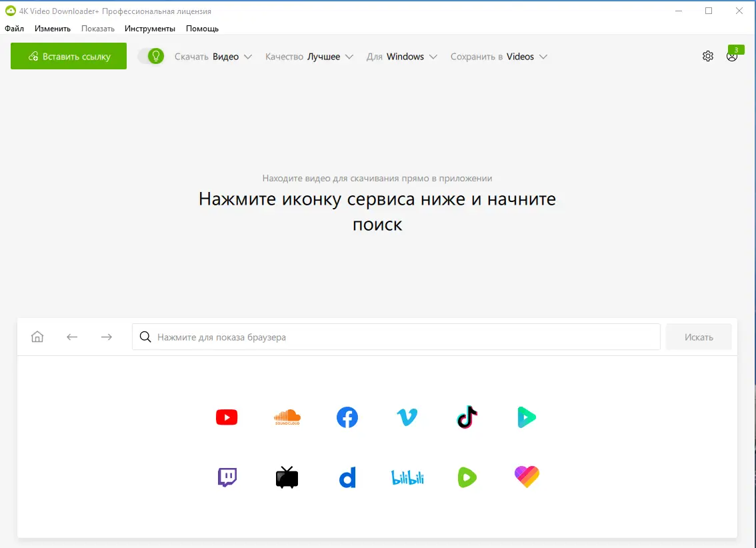Screen dimensions: 756x548
Task: Select the Twitch service icon
Action: 227,477
